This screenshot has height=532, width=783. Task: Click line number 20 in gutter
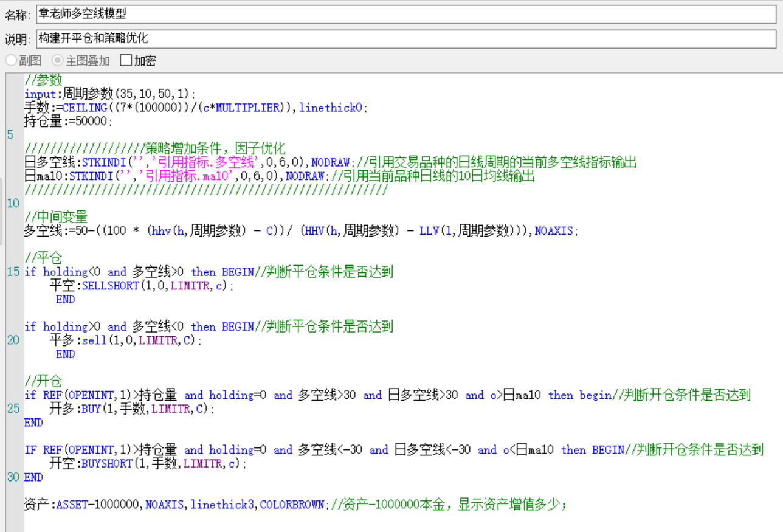(13, 340)
